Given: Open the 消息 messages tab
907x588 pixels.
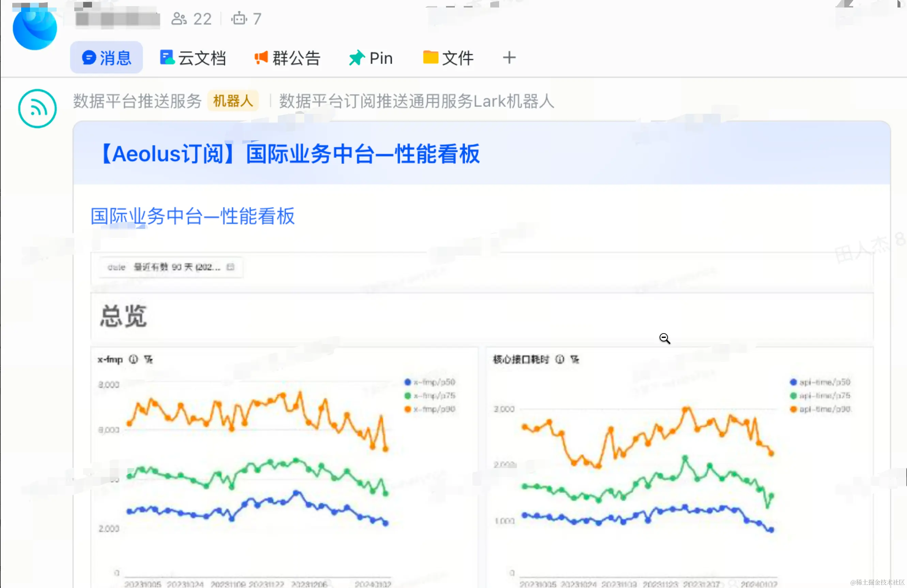Looking at the screenshot, I should pyautogui.click(x=106, y=58).
